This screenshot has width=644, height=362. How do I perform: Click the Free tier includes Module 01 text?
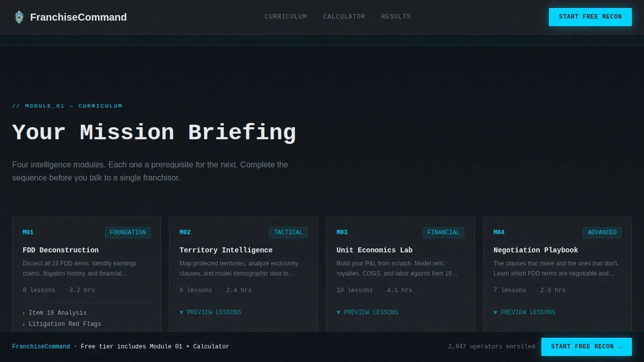(x=155, y=346)
